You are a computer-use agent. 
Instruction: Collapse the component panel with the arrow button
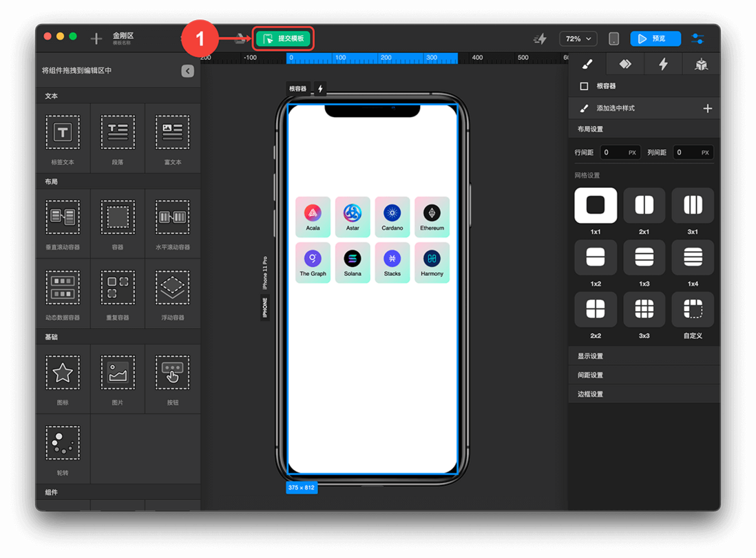187,71
